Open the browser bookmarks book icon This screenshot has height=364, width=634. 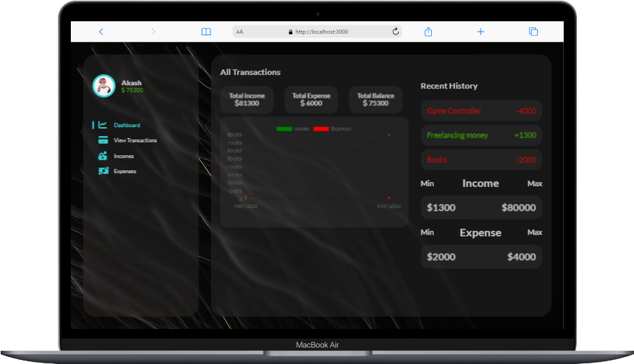(206, 32)
